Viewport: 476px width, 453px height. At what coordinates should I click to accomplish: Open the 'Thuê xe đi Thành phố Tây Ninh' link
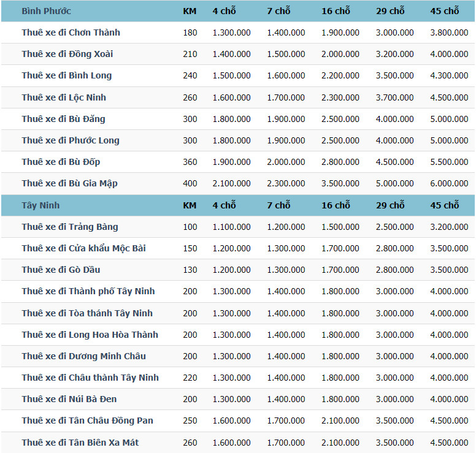click(x=88, y=291)
